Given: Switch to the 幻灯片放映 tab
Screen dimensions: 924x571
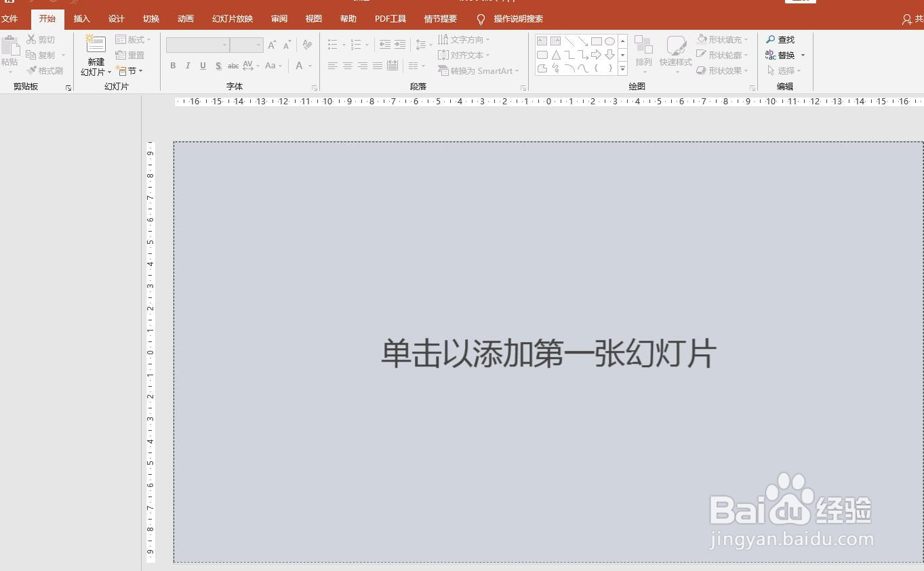Looking at the screenshot, I should 233,19.
